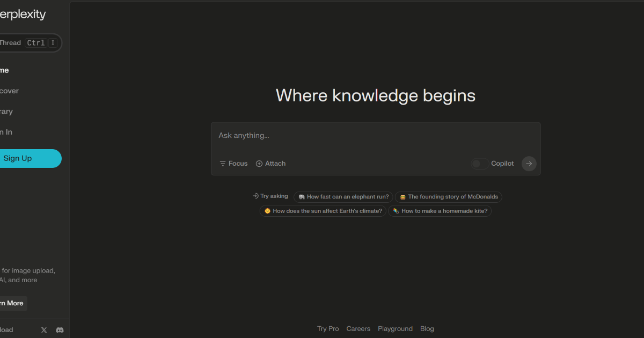Toggle Copilot off by clicking its label
Screen dimensions: 644x338
click(x=502, y=163)
